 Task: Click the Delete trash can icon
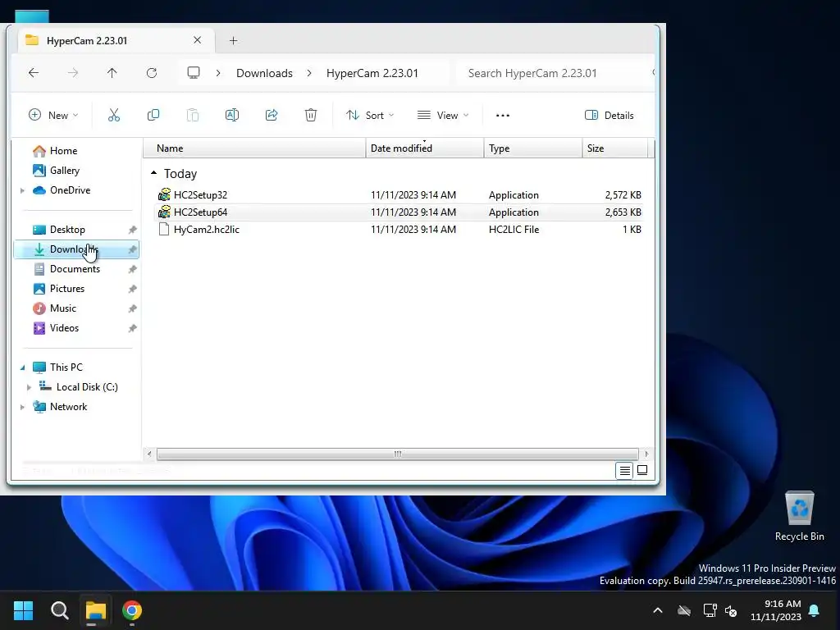tap(311, 115)
